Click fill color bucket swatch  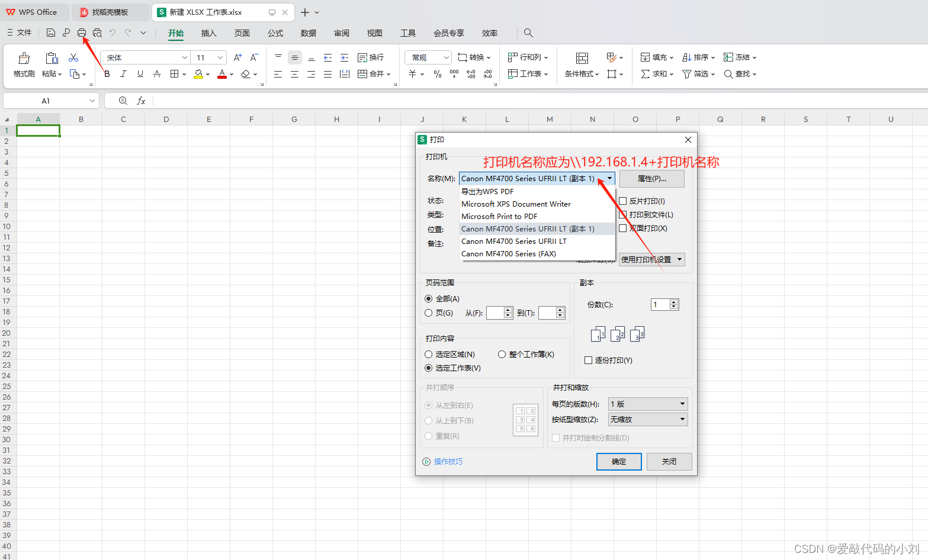click(x=198, y=74)
